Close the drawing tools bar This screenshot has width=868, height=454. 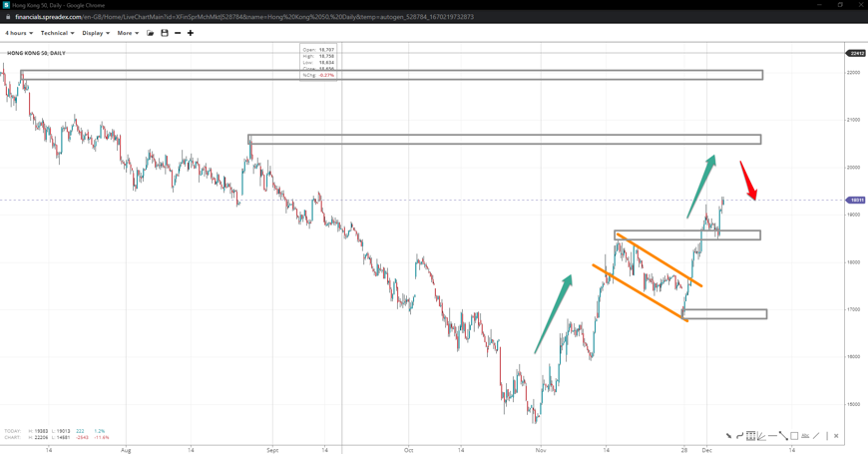[x=836, y=436]
